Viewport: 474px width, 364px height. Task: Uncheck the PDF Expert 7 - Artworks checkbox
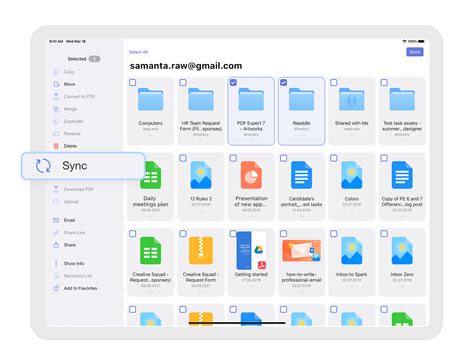(233, 82)
